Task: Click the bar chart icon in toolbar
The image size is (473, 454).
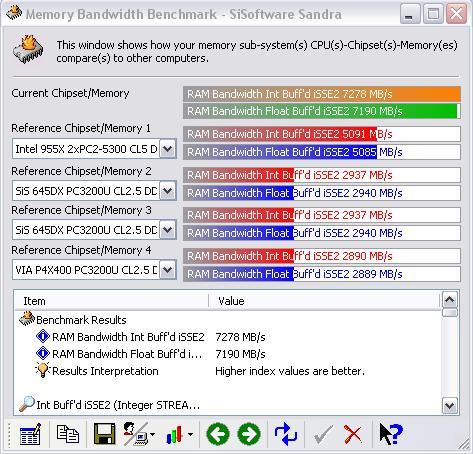Action: (x=174, y=435)
